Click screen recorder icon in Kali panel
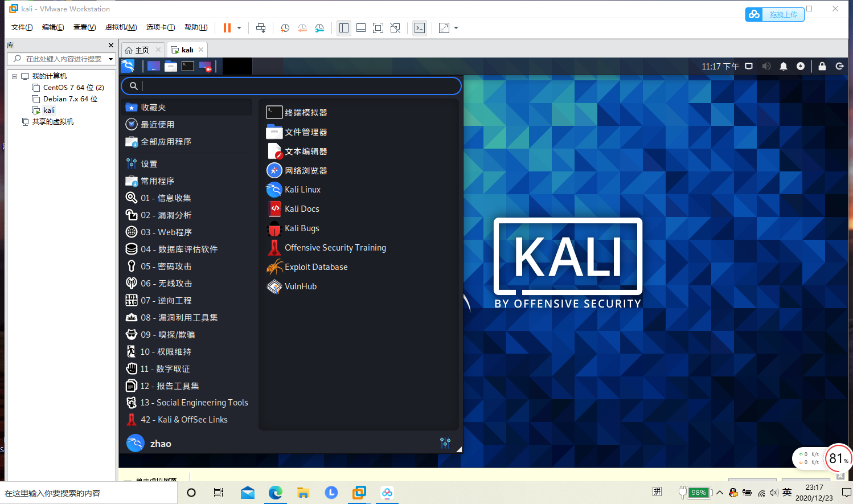 (x=205, y=66)
